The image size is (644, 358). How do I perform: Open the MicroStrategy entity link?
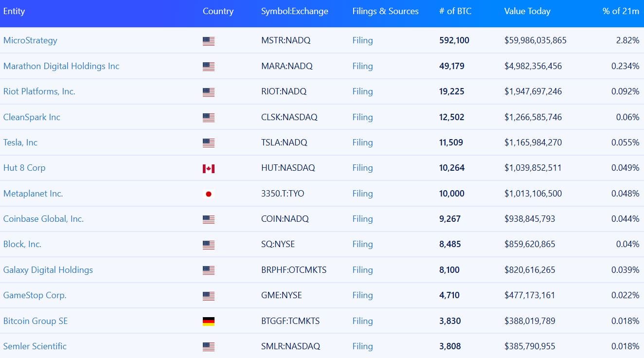(x=30, y=40)
